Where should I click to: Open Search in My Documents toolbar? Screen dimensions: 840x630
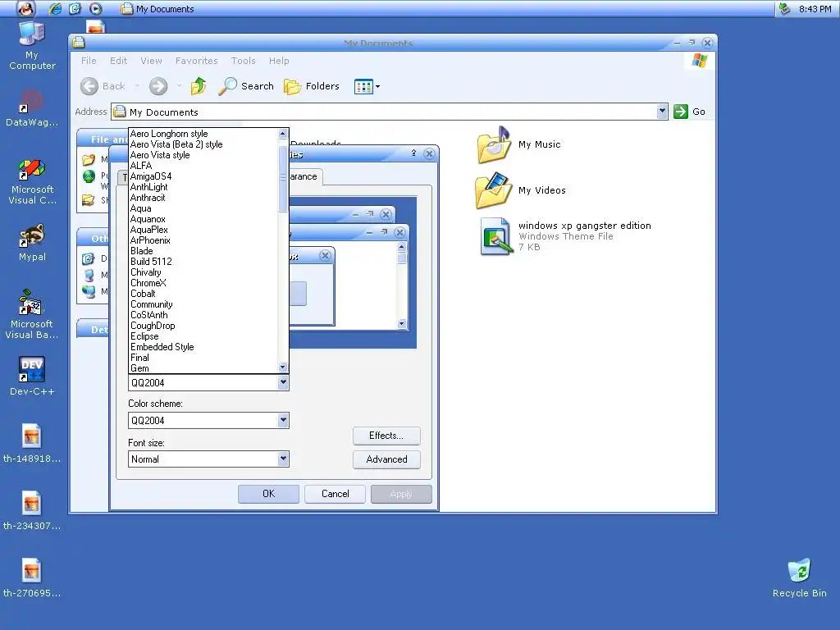(246, 86)
